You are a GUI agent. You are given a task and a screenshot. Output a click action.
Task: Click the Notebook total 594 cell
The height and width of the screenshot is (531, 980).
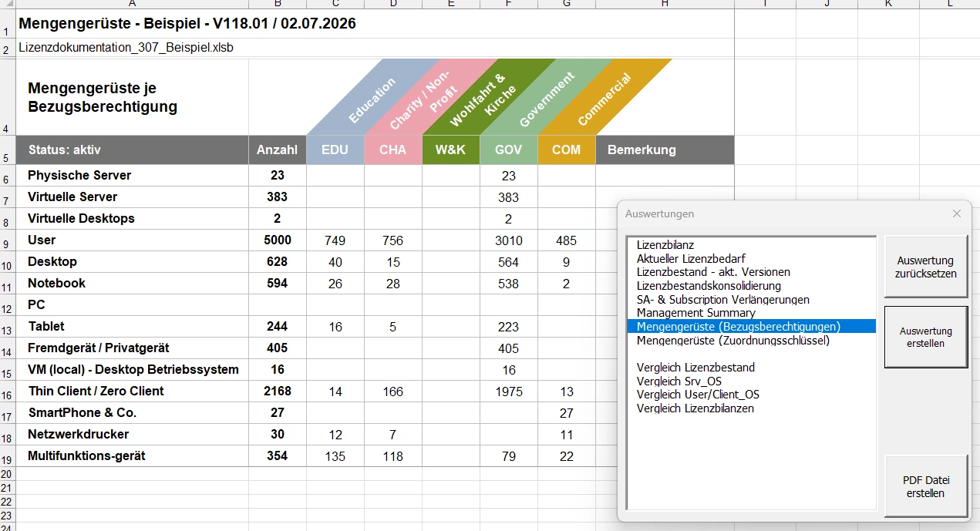[278, 283]
